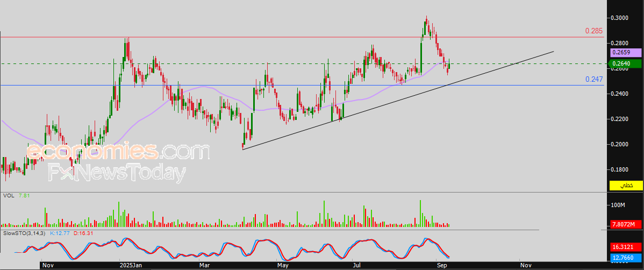Select the green 0.2640 current price tag
The image size is (644, 270).
coord(626,63)
